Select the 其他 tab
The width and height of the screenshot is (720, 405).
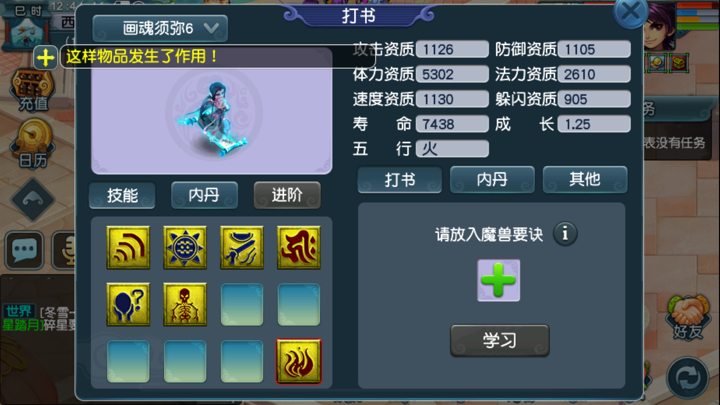585,179
